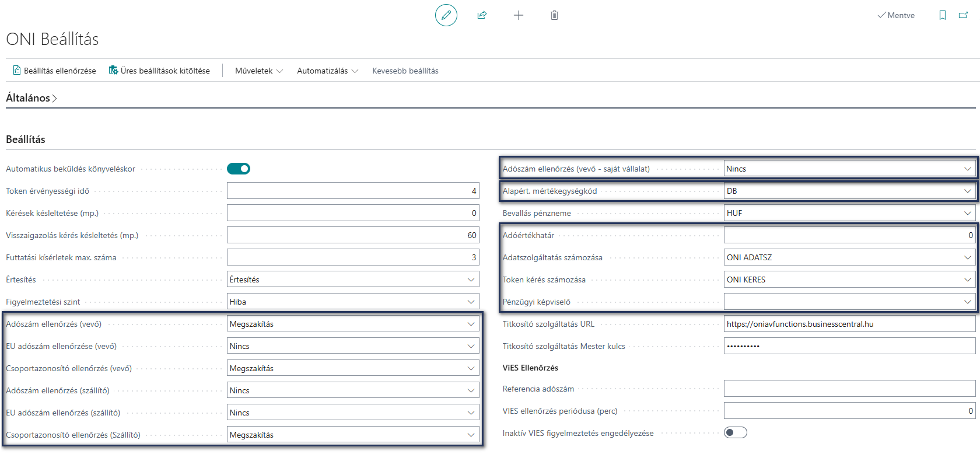Click Üres beállítások kitöltése action

[x=160, y=71]
